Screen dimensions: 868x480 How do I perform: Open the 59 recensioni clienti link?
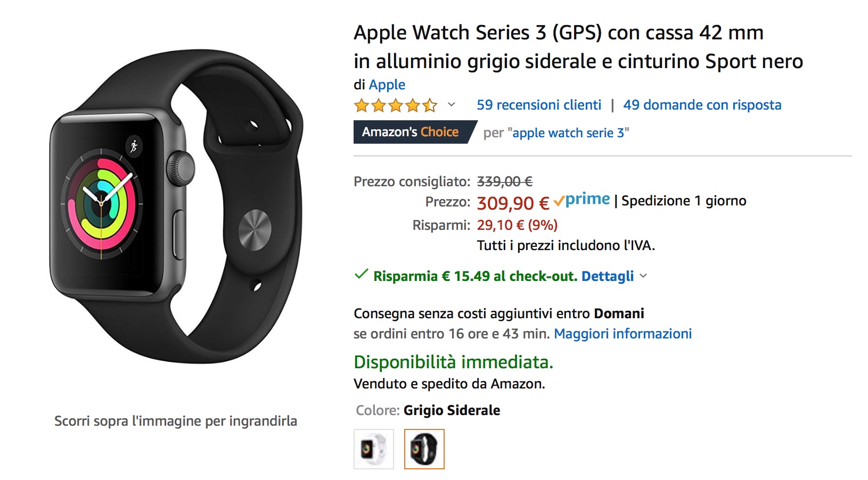pyautogui.click(x=539, y=105)
